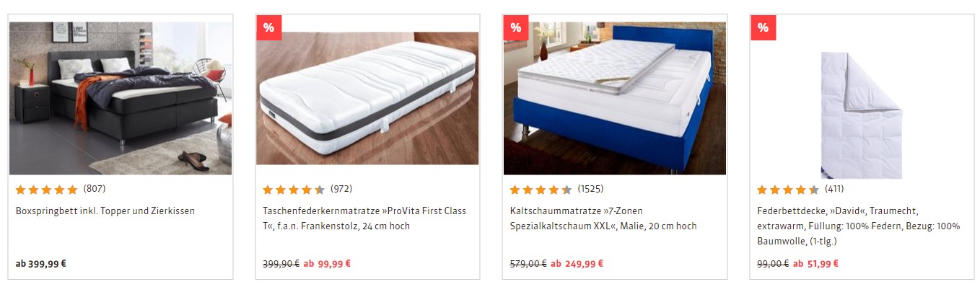Image resolution: width=980 pixels, height=292 pixels.
Task: Click the (1525) review count
Action: pyautogui.click(x=590, y=189)
